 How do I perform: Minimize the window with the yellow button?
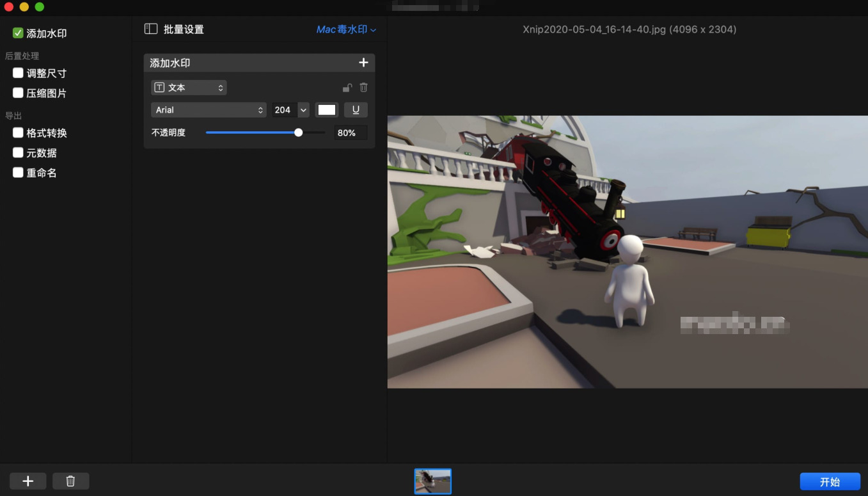(24, 6)
